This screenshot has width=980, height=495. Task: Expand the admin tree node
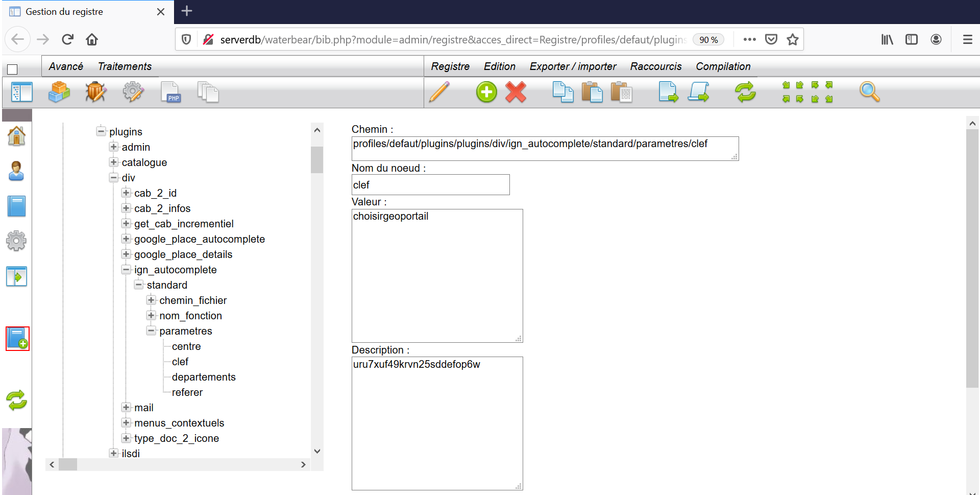click(x=113, y=147)
